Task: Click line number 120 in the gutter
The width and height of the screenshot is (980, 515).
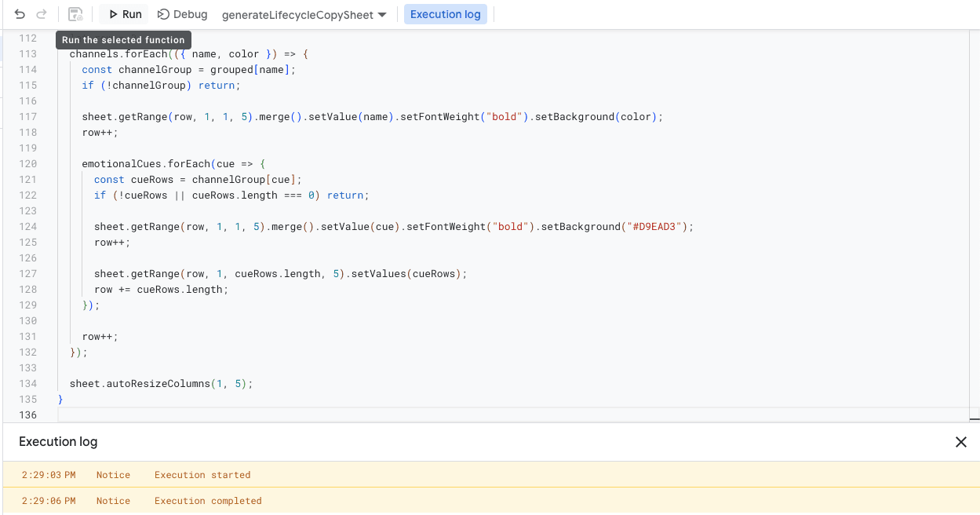Action: tap(28, 163)
